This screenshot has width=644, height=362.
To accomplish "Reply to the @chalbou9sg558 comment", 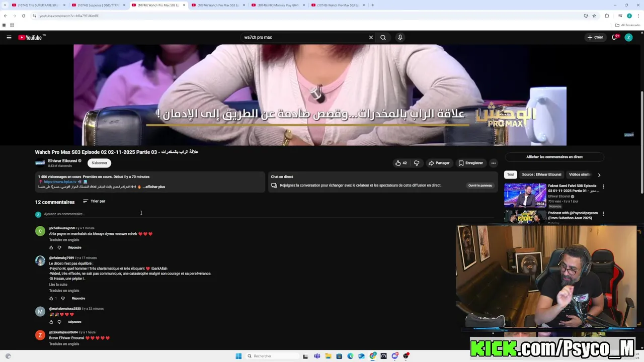I will (74, 247).
